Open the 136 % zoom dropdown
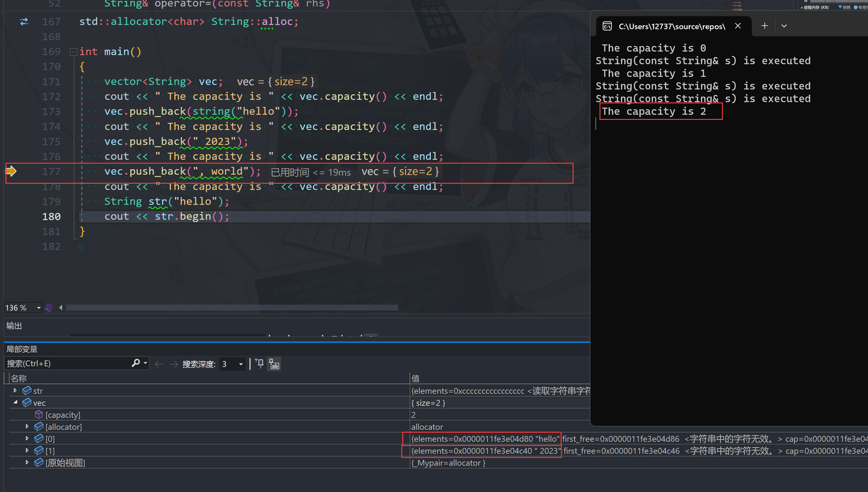868x492 pixels. click(39, 307)
